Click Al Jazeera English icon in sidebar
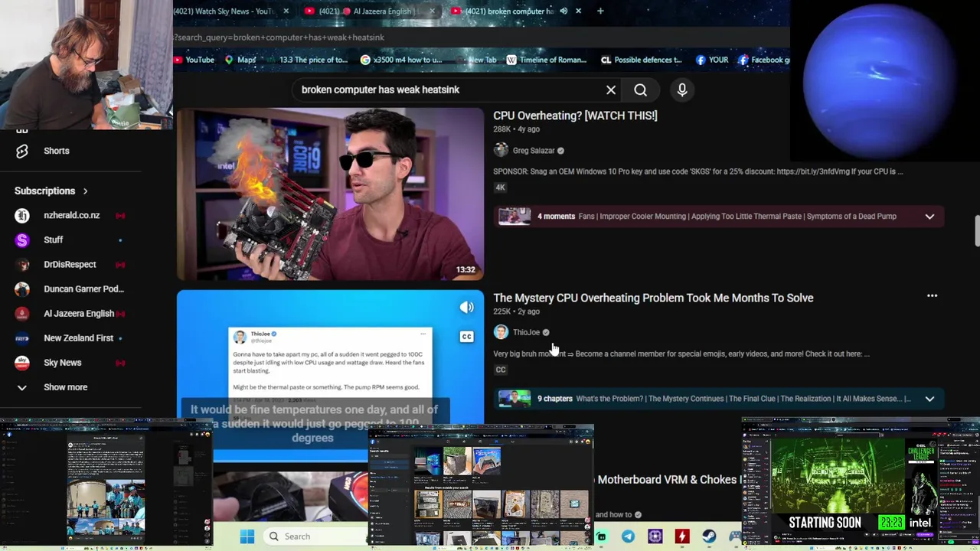This screenshot has height=551, width=980. point(22,313)
